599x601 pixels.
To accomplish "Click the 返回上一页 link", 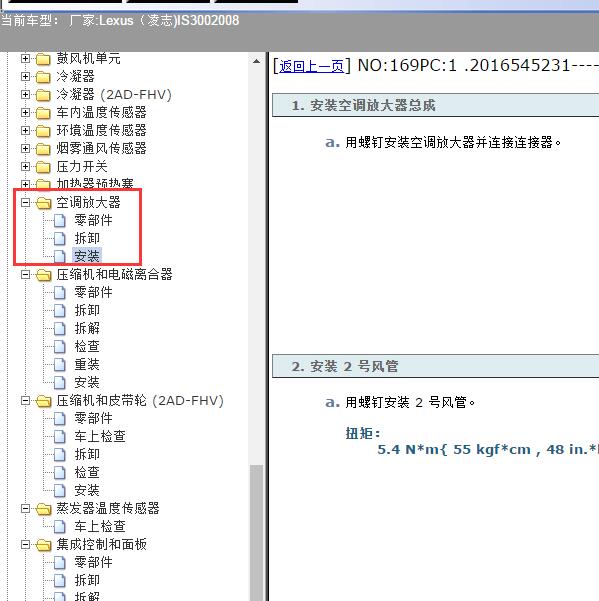I will (311, 66).
